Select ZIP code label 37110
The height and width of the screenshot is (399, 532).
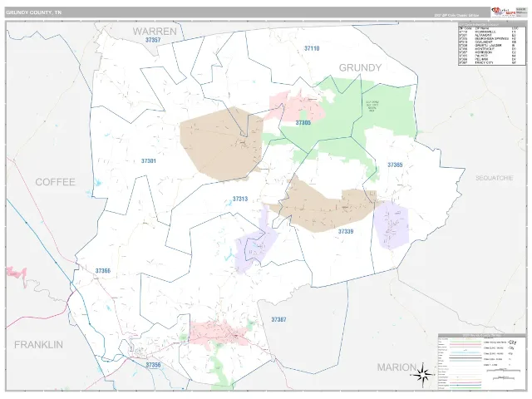coord(312,48)
